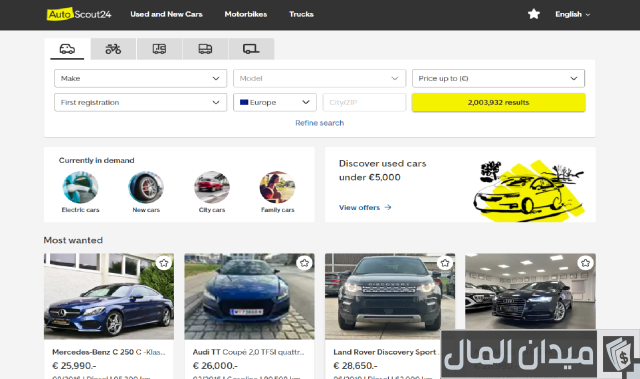The height and width of the screenshot is (379, 640).
Task: Click the City/ZIP input field
Action: click(364, 102)
